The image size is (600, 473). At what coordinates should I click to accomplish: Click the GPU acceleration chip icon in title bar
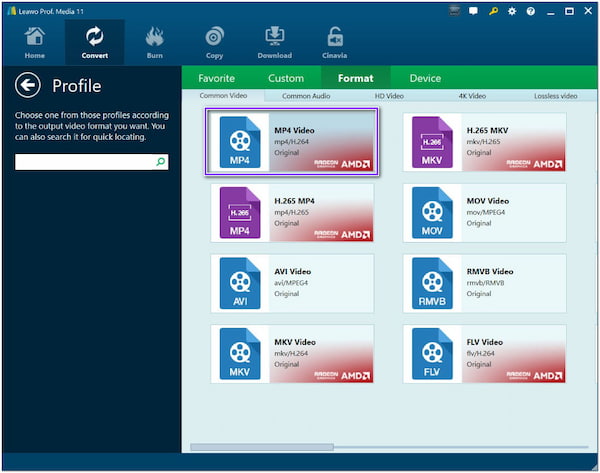tap(454, 11)
